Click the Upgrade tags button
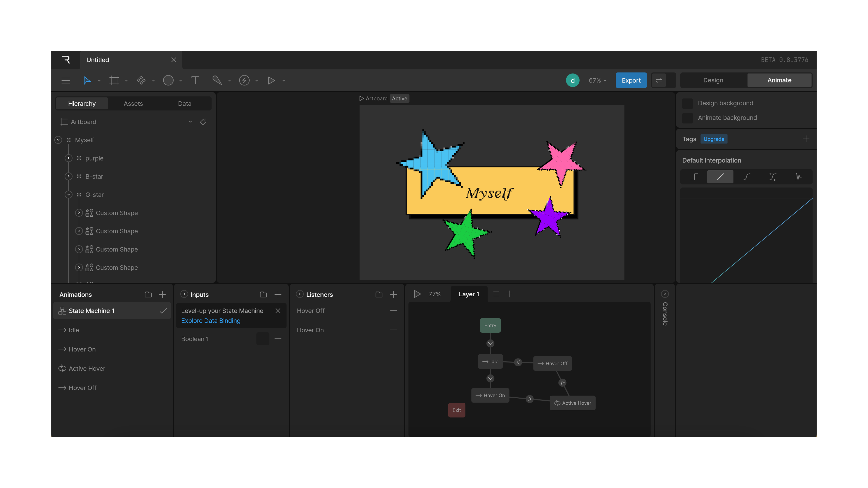Image resolution: width=868 pixels, height=488 pixels. pyautogui.click(x=714, y=139)
